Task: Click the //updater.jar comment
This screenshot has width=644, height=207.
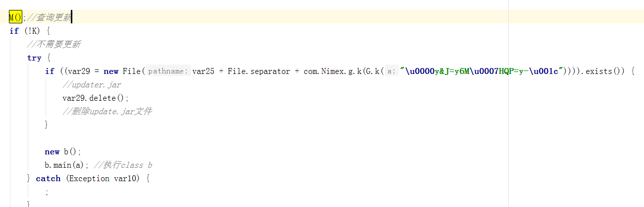Action: click(92, 84)
